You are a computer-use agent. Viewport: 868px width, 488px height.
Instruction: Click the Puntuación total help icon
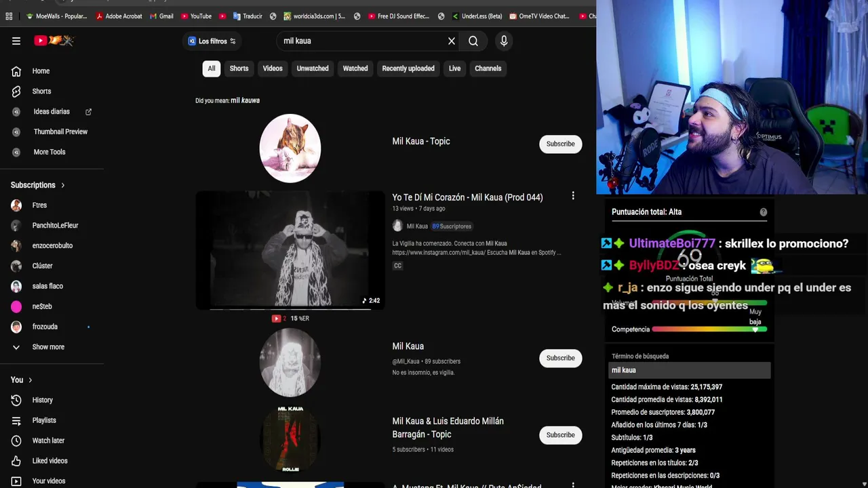click(763, 212)
